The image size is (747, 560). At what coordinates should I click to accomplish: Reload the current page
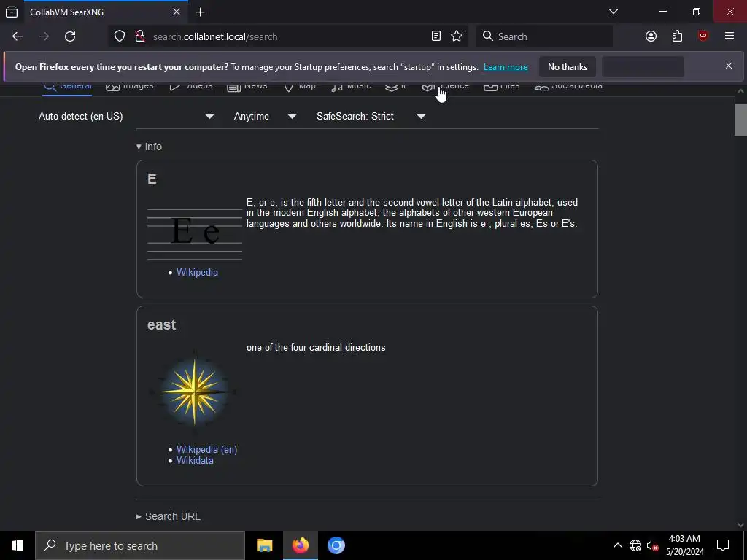pos(70,36)
